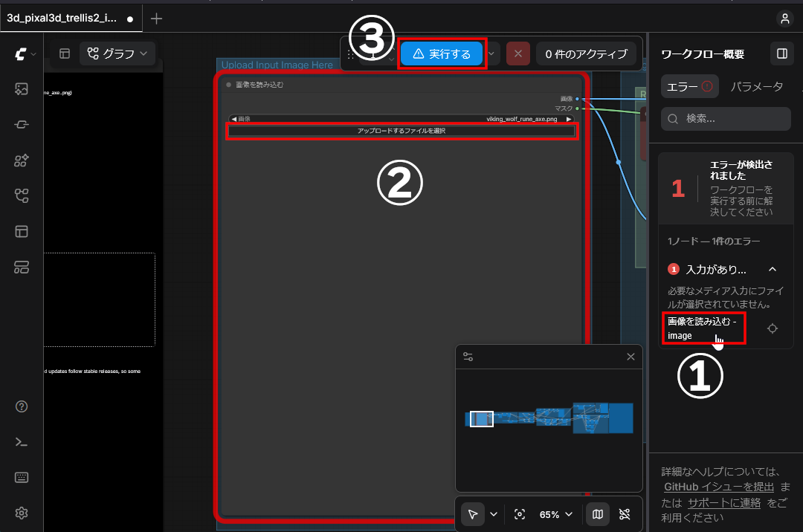
Task: Click the 画像を読み込む node title
Action: point(259,85)
